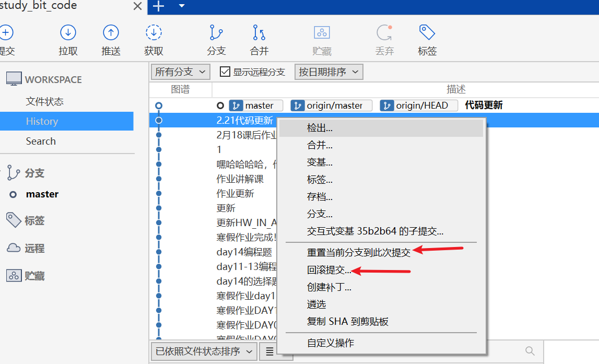Click the Tag (标签) toolbar icon
599x364 pixels.
427,33
